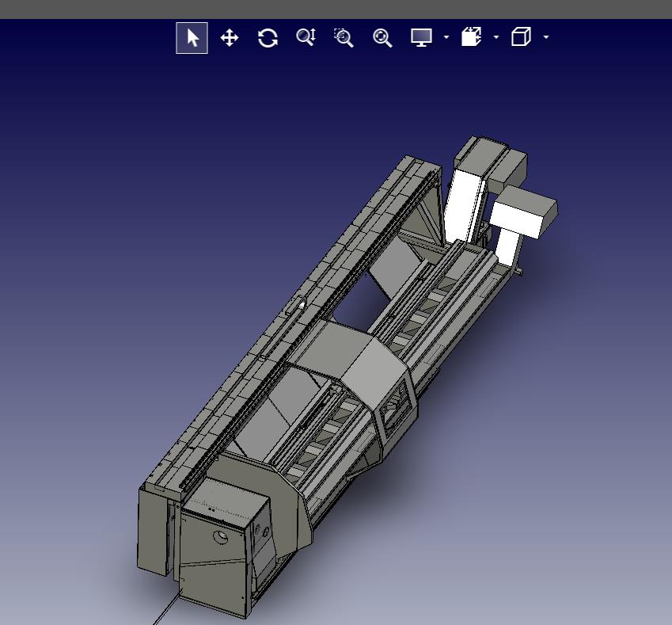Click the fit all zoom tool
This screenshot has height=625, width=672.
click(x=382, y=38)
